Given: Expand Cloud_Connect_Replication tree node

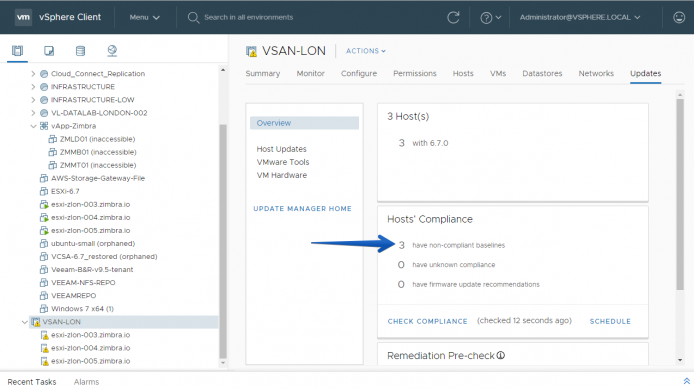Looking at the screenshot, I should point(33,74).
